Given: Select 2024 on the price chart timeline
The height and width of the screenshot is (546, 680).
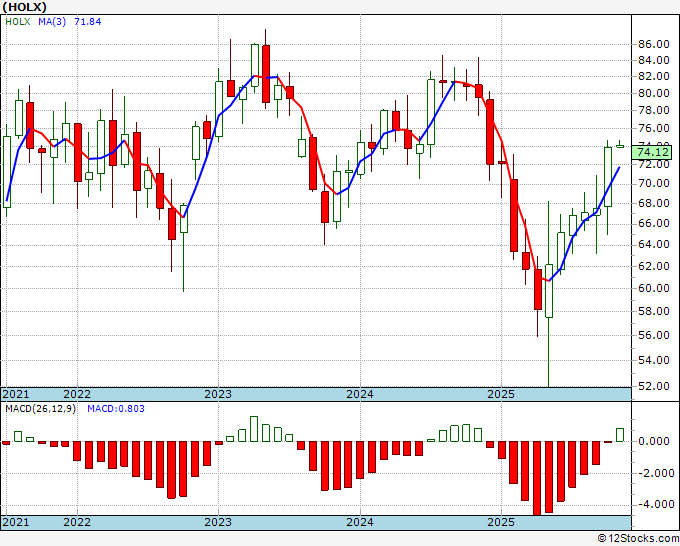Looking at the screenshot, I should click(360, 394).
